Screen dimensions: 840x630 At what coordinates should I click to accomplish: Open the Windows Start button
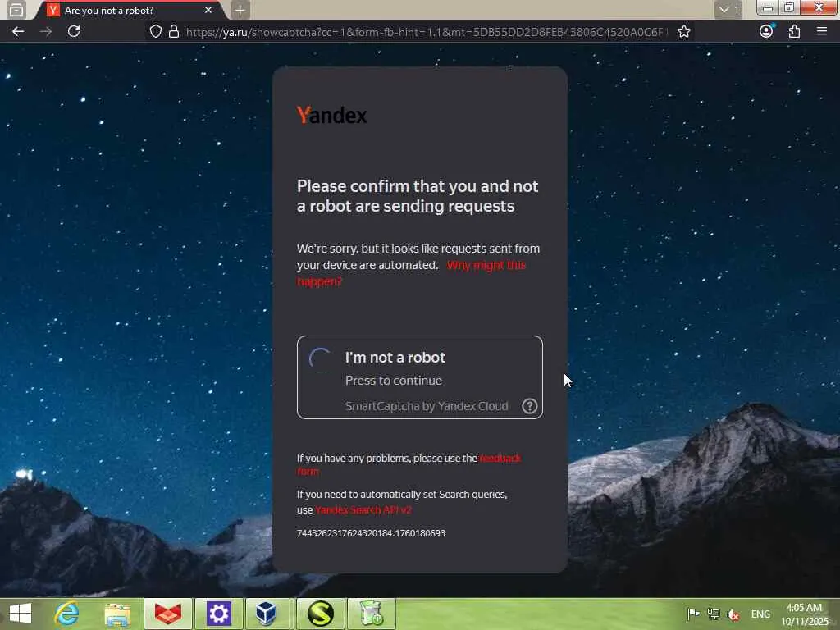[21, 614]
